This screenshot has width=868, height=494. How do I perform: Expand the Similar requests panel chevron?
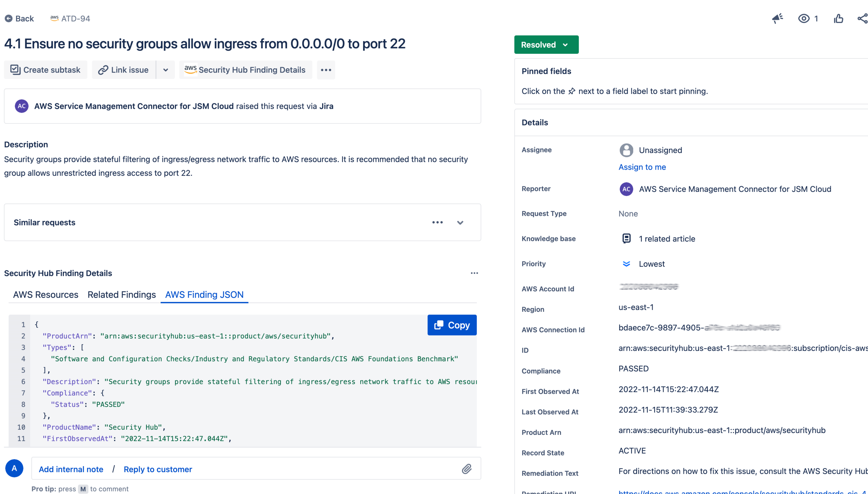(460, 223)
